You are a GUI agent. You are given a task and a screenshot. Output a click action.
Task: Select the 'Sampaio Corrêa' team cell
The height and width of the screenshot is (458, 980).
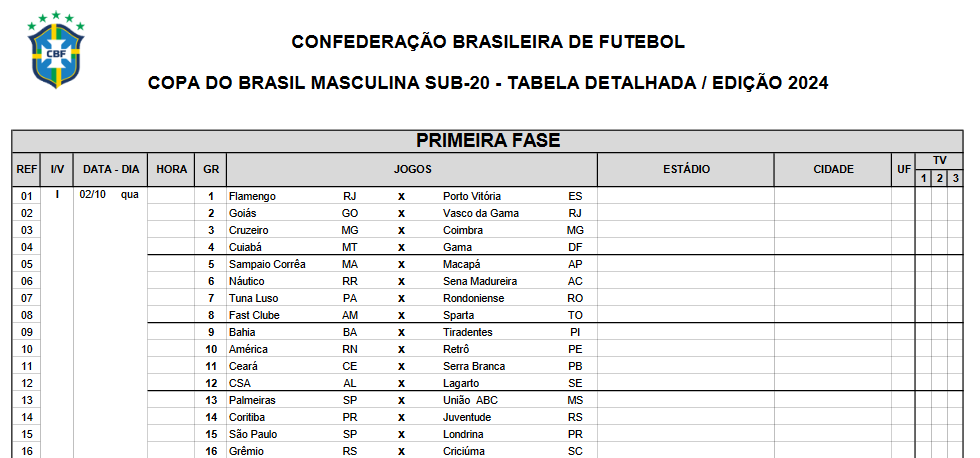pos(267,264)
